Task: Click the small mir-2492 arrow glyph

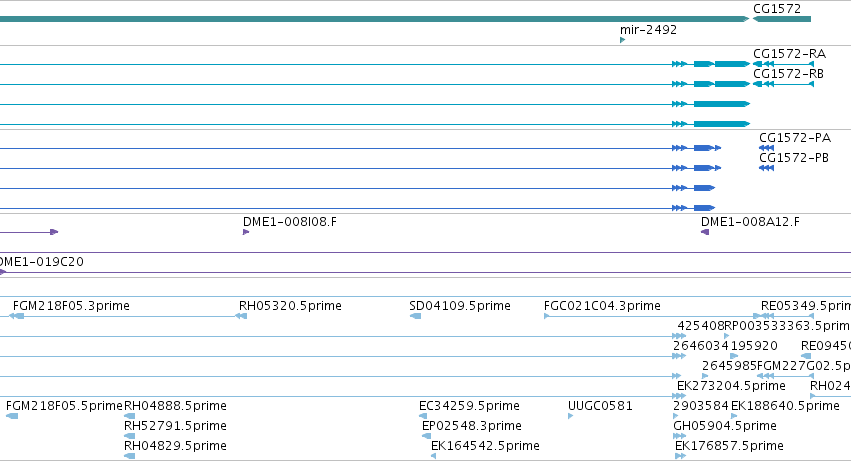Action: pos(623,40)
